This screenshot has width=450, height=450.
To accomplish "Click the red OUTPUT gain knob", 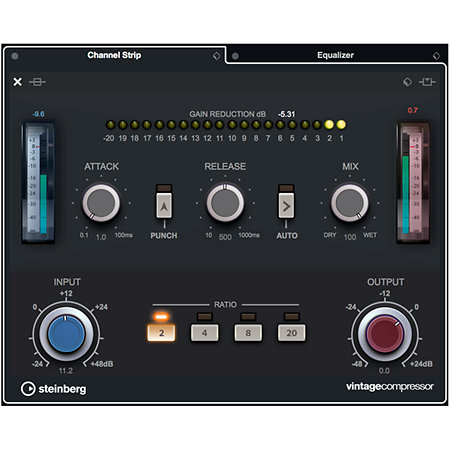I will pos(385,335).
